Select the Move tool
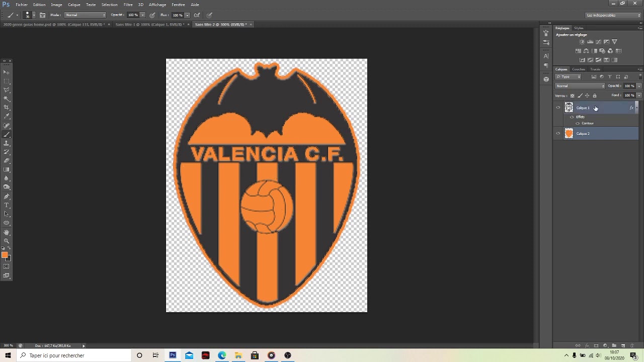Image resolution: width=644 pixels, height=362 pixels. [7, 72]
